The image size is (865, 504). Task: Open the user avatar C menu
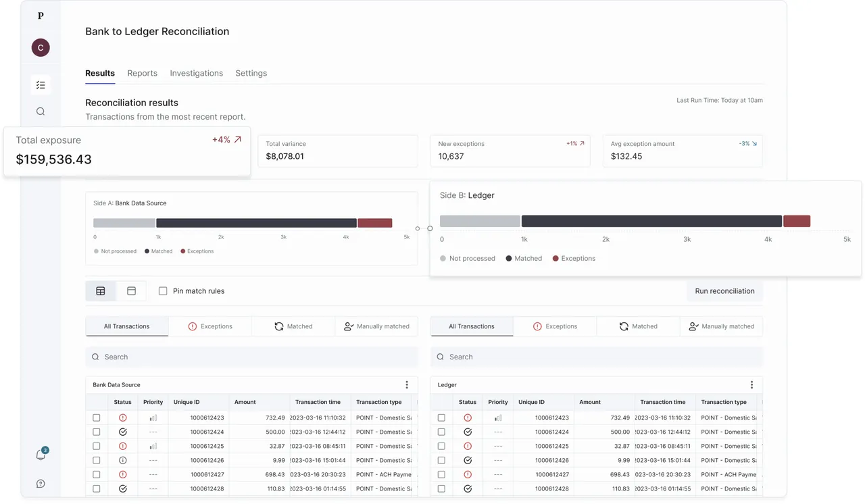(41, 47)
